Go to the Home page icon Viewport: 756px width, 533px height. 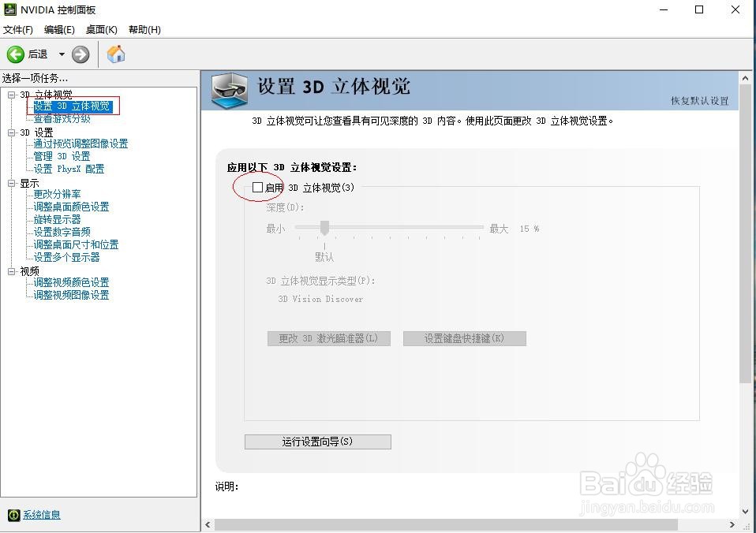(x=116, y=54)
